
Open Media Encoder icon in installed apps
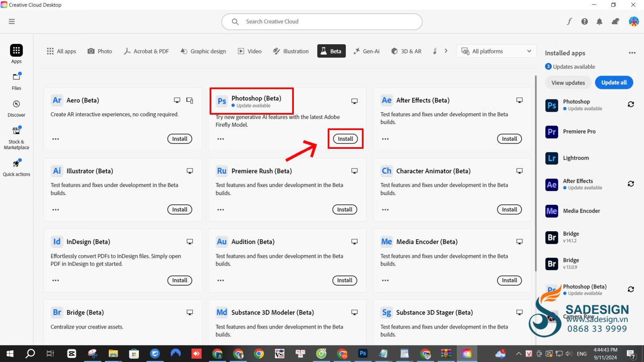[x=552, y=211]
